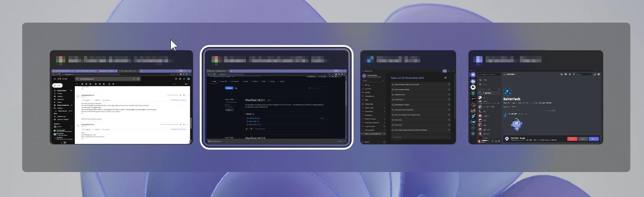The image size is (644, 197).
Task: Click the blue Wumpus sticker in Discord chat
Action: pyautogui.click(x=516, y=124)
